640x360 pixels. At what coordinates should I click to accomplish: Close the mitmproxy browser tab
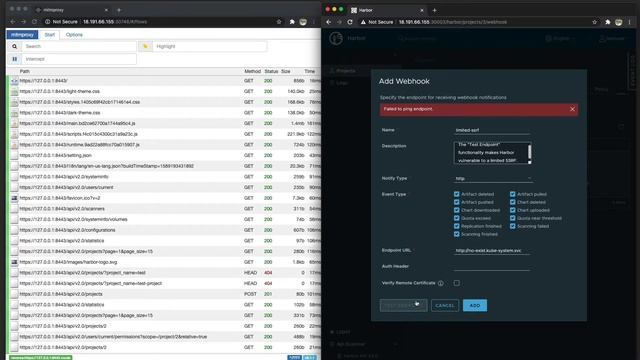pos(106,10)
